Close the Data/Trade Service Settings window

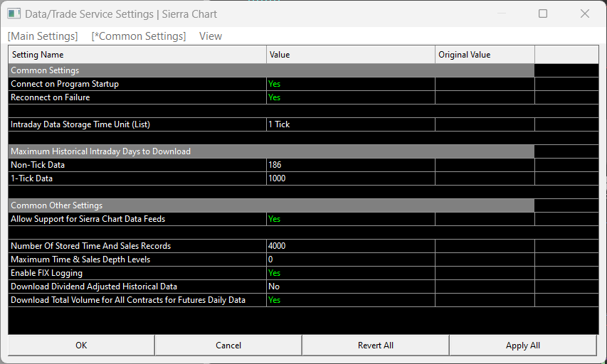point(584,14)
